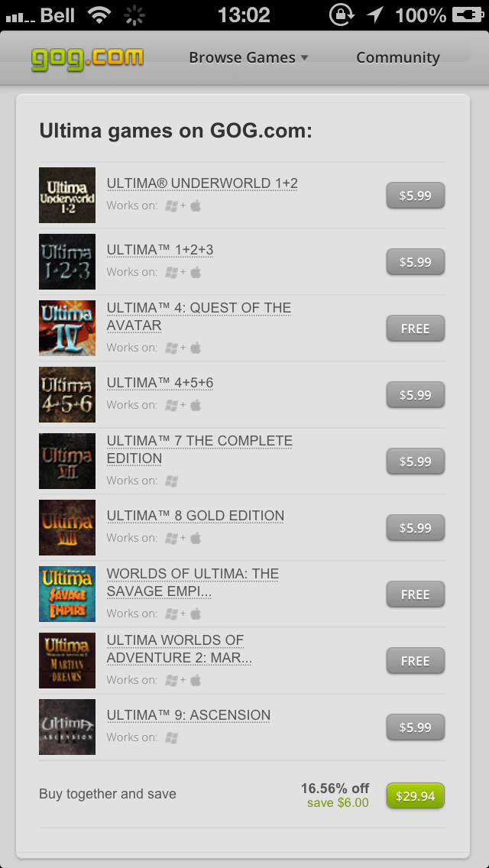The height and width of the screenshot is (868, 489).
Task: Open the Ultima VII cover thumbnail
Action: tap(67, 462)
